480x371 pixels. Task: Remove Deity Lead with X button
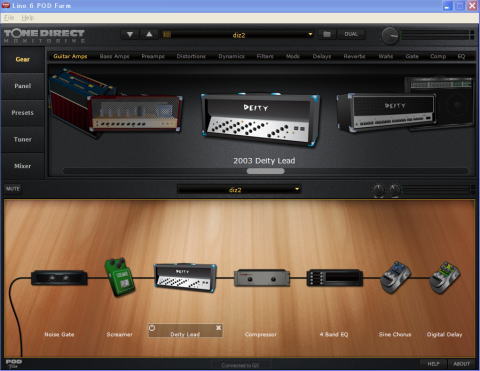[219, 328]
